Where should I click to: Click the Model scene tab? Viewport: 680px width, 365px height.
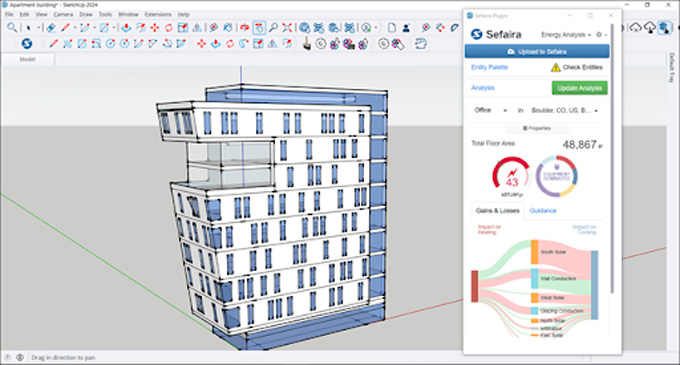[x=27, y=59]
